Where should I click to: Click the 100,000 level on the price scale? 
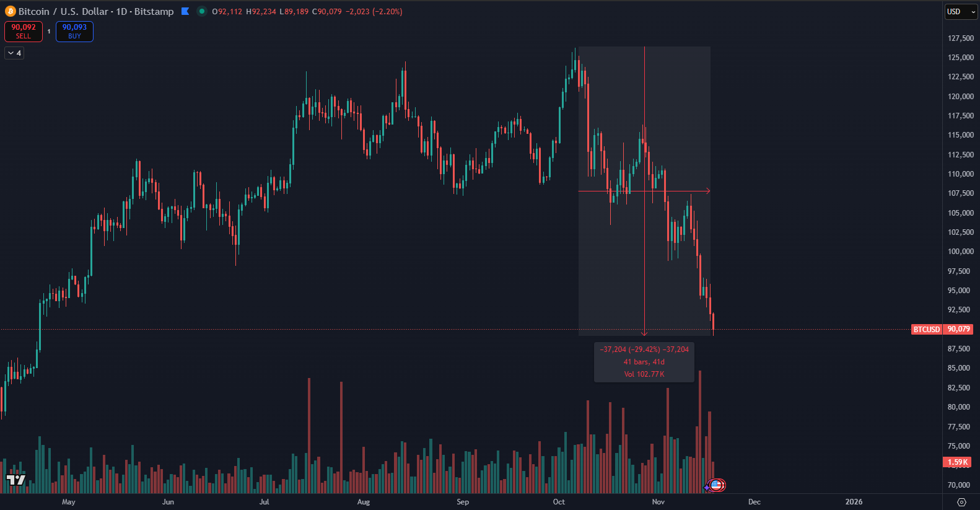point(960,252)
